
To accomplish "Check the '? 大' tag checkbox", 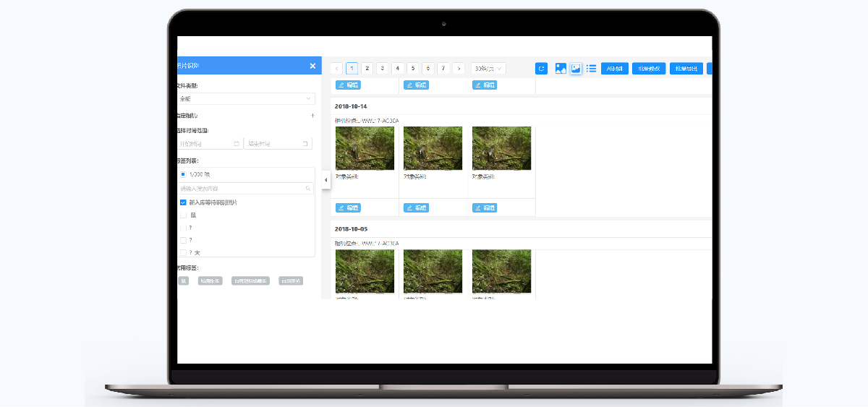I will pos(183,252).
